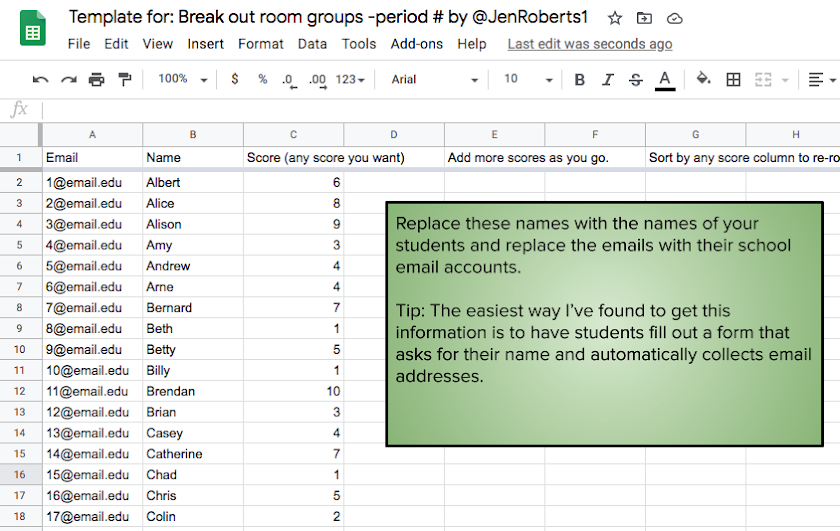Open the Format menu
Image resolution: width=840 pixels, height=531 pixels.
[x=261, y=44]
